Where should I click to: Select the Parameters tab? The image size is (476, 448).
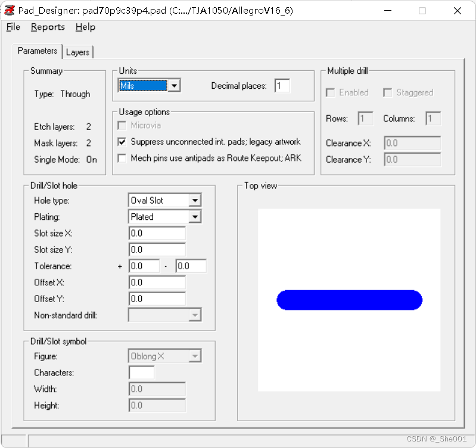[38, 51]
